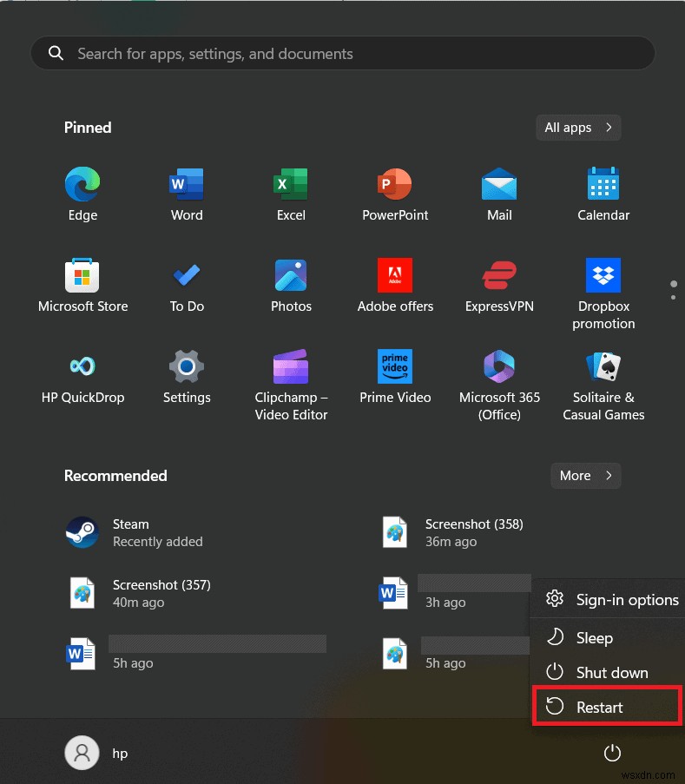This screenshot has width=685, height=784.
Task: Go to the second page of pinned apps
Action: click(674, 298)
